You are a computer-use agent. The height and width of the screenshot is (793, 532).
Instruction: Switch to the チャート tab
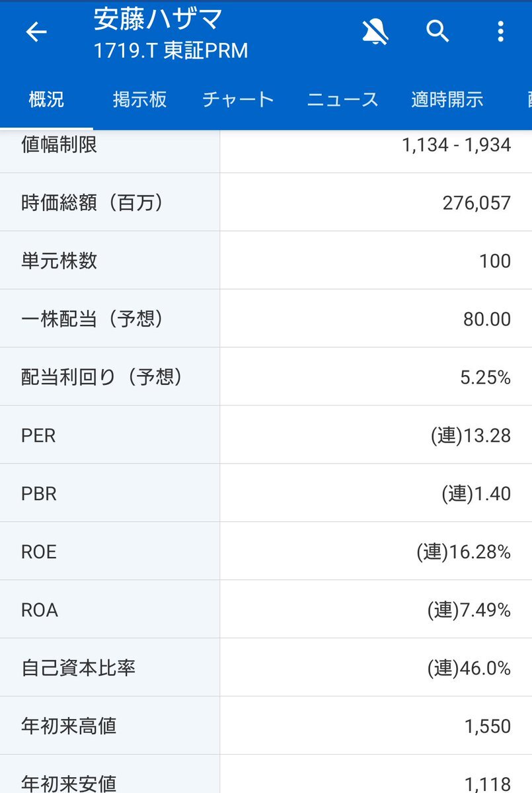tap(238, 99)
